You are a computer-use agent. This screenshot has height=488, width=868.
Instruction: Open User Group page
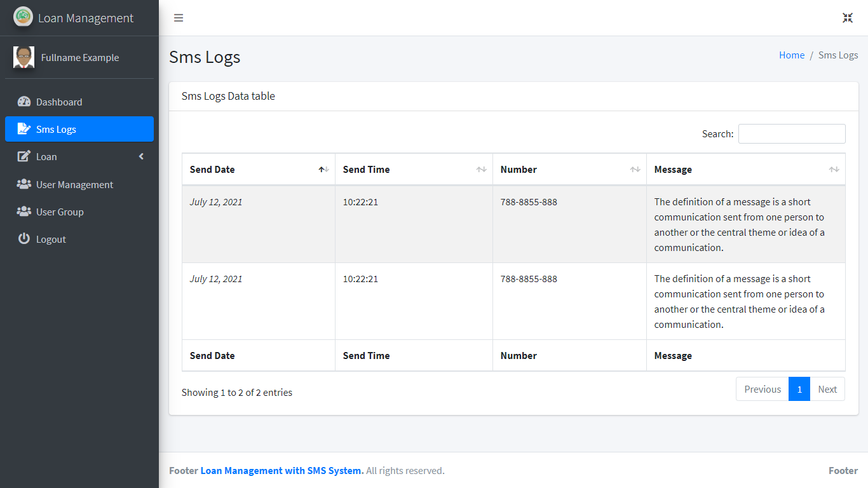click(79, 212)
